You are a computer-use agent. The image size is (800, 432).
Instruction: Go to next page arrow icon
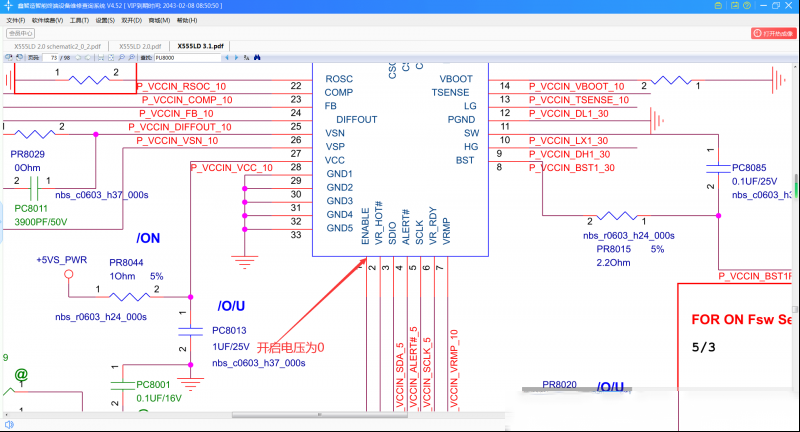[x=88, y=58]
